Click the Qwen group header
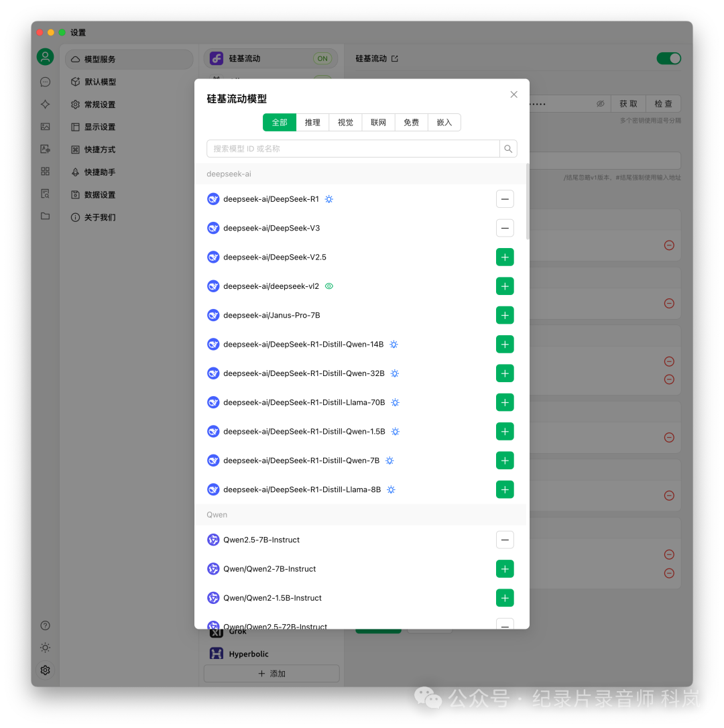 tap(361, 515)
